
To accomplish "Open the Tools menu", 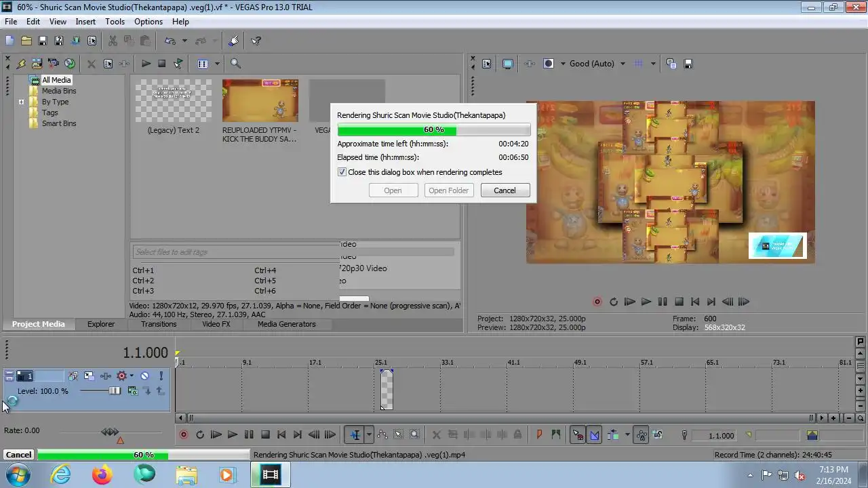I will [115, 22].
